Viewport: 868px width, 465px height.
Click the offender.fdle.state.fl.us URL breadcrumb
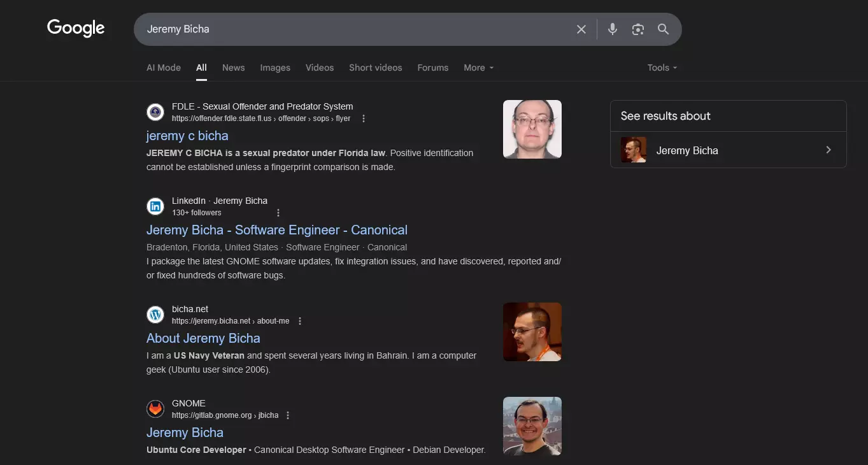point(261,118)
